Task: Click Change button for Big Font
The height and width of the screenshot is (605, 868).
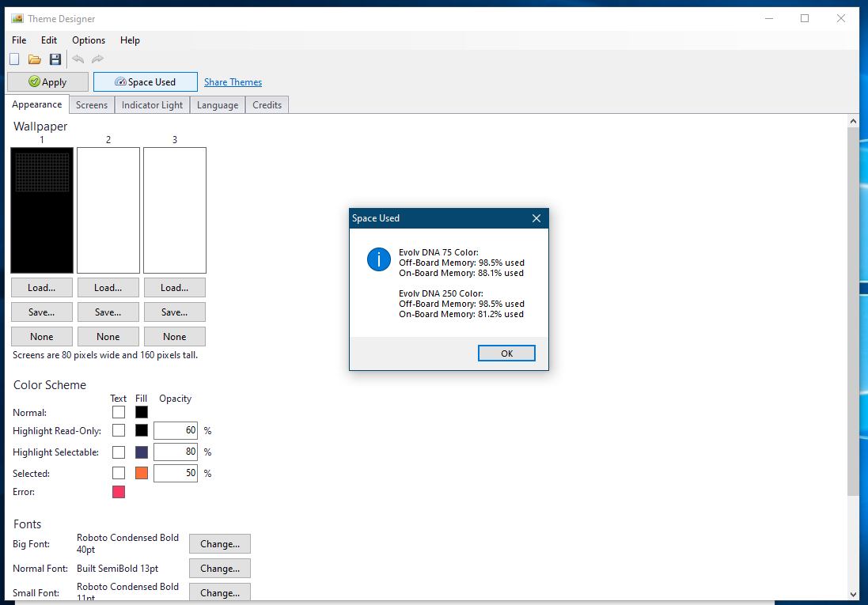Action: point(220,544)
